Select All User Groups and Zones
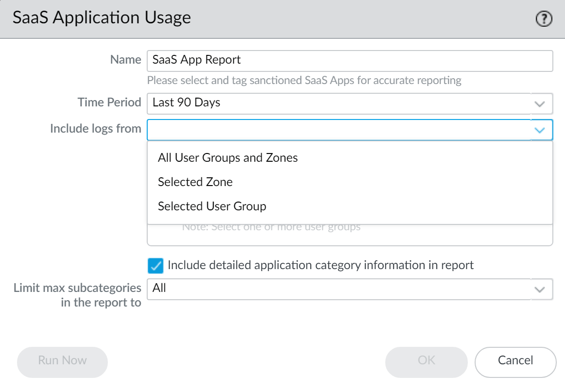565x392 pixels. click(x=228, y=157)
